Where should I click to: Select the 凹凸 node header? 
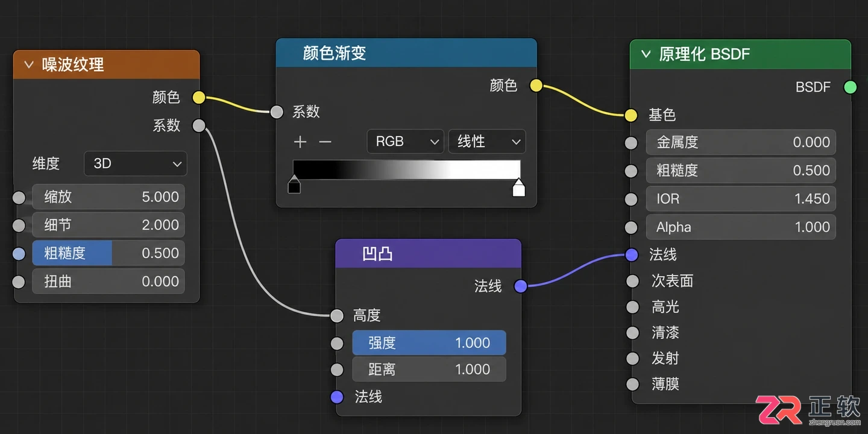point(428,254)
